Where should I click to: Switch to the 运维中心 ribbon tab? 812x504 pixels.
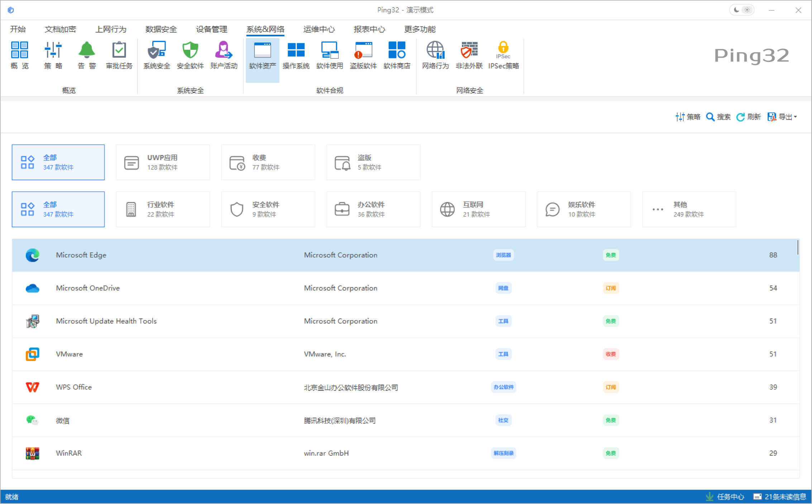click(319, 29)
